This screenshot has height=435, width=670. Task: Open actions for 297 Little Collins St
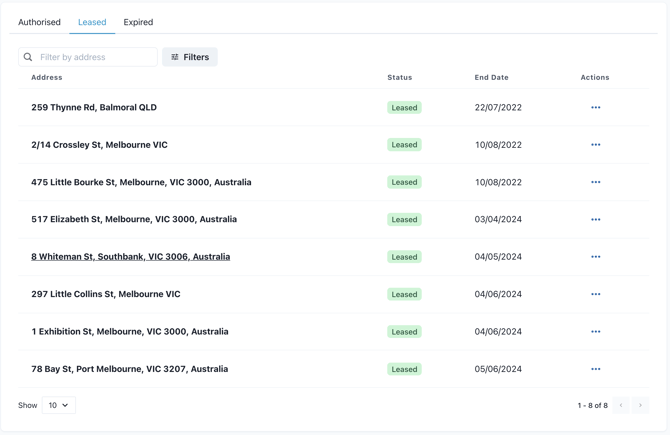[x=595, y=294]
